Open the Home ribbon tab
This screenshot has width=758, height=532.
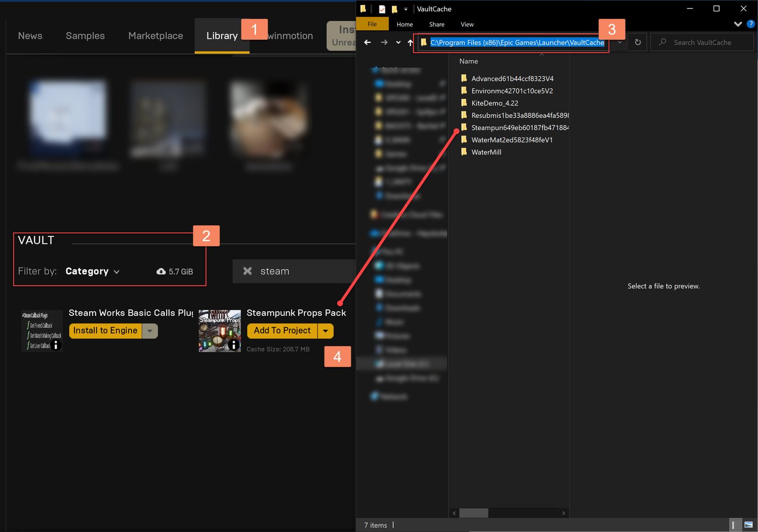(x=405, y=24)
